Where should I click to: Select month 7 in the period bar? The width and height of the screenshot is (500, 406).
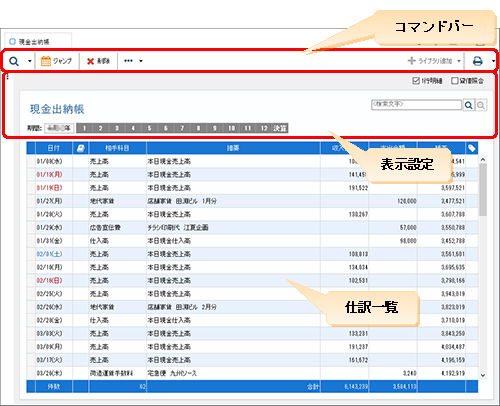[182, 128]
